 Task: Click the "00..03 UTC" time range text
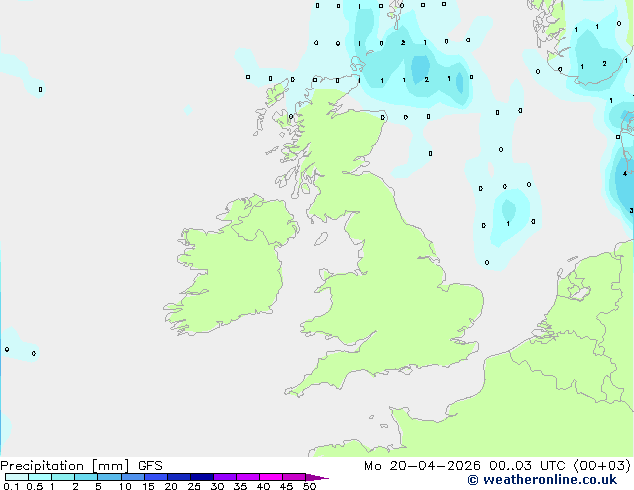pos(527,466)
